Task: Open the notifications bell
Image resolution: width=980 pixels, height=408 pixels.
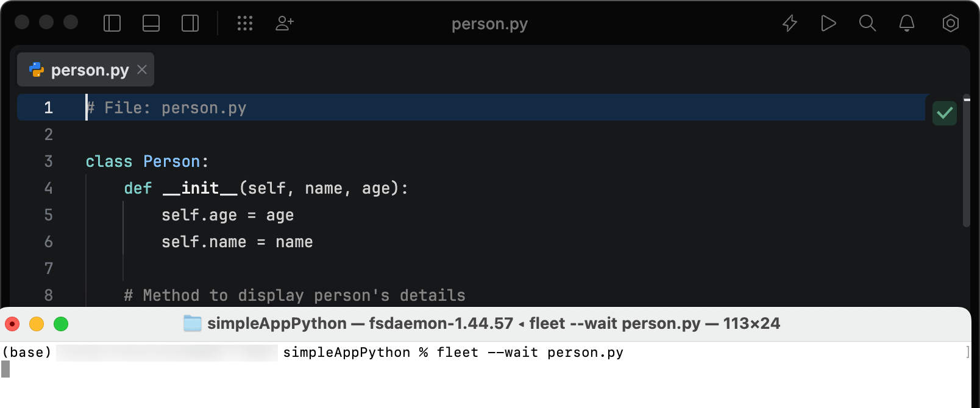Action: pyautogui.click(x=906, y=24)
